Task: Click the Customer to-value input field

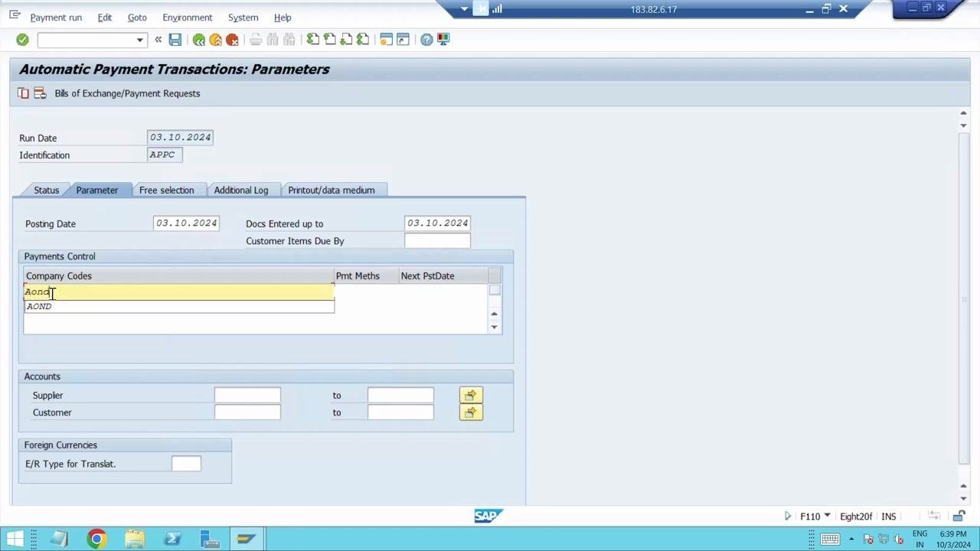Action: [x=400, y=412]
